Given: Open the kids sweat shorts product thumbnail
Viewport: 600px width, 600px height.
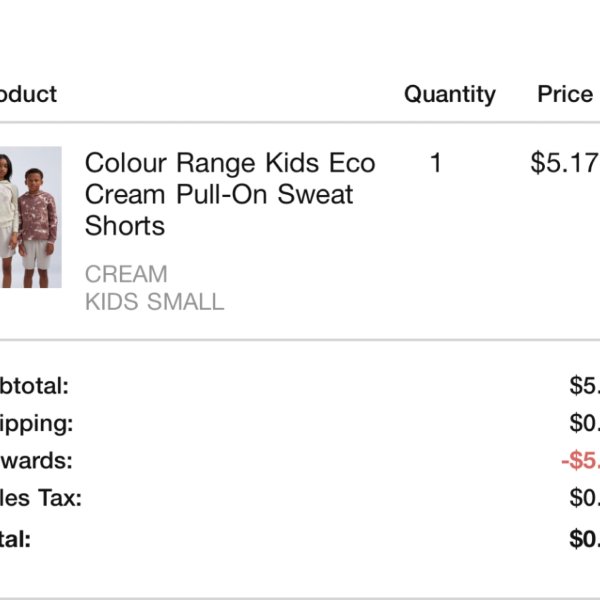Looking at the screenshot, I should point(31,217).
